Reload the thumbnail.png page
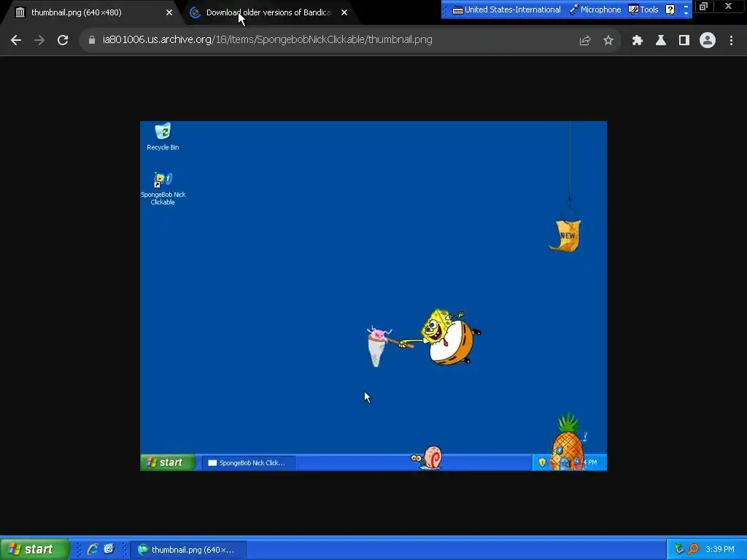This screenshot has height=560, width=747. [63, 41]
